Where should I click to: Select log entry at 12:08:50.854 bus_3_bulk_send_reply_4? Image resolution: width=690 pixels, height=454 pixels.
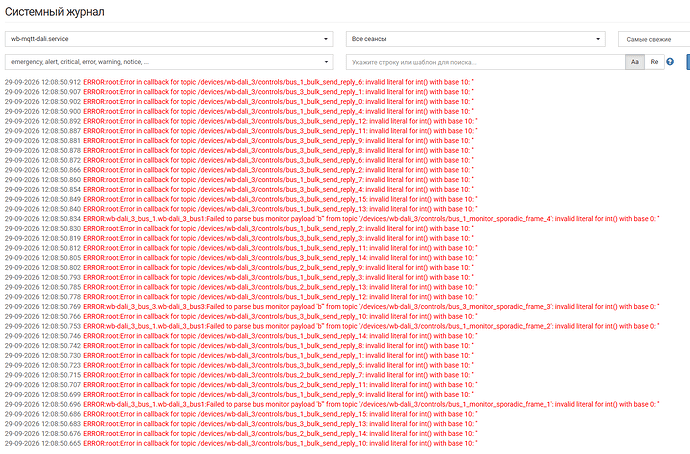pyautogui.click(x=239, y=190)
